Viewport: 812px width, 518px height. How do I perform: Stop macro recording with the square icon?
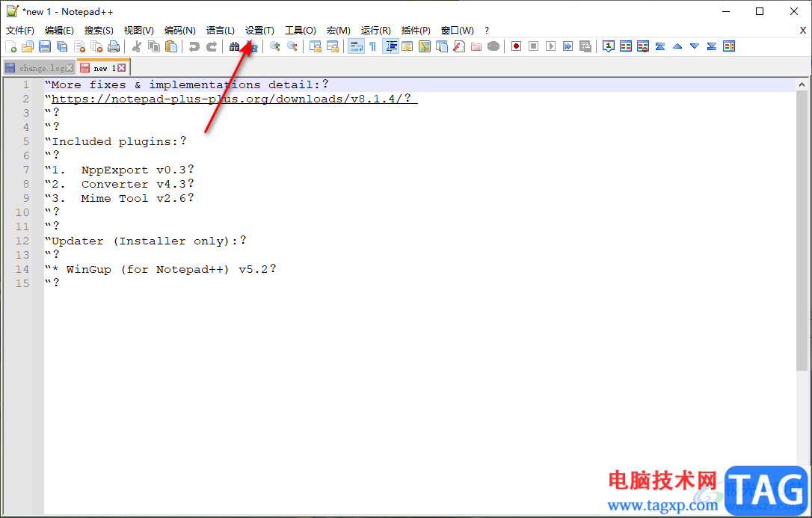[533, 46]
